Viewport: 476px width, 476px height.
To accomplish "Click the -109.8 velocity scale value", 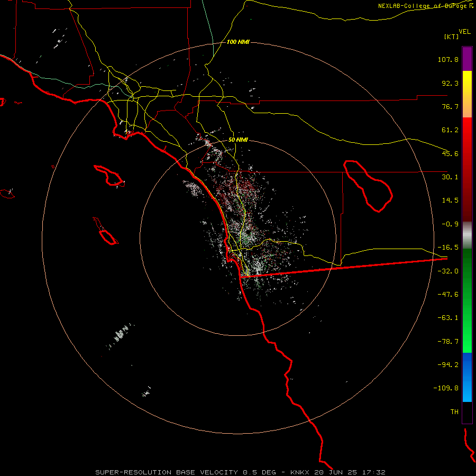I will 446,388.
